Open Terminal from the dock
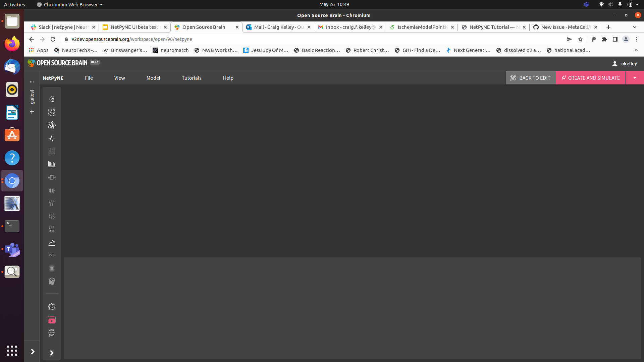The height and width of the screenshot is (362, 644). pos(12,226)
